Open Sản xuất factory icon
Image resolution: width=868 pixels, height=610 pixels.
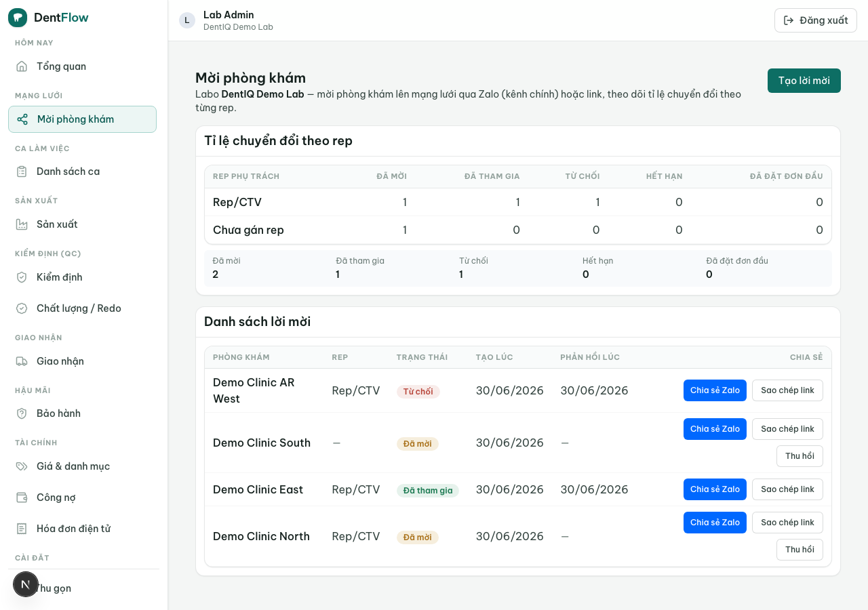[x=22, y=224]
